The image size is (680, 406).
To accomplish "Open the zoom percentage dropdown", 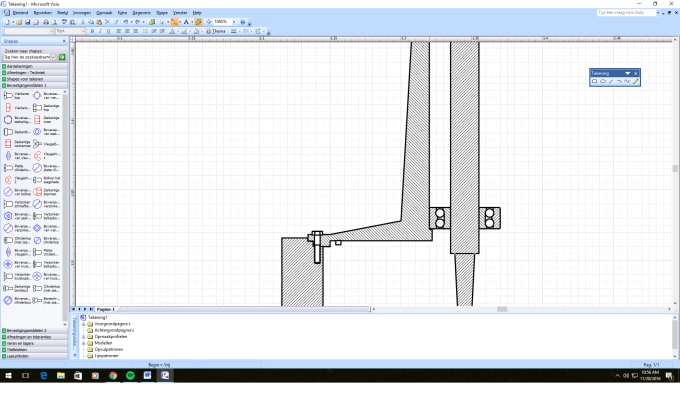I will point(234,22).
